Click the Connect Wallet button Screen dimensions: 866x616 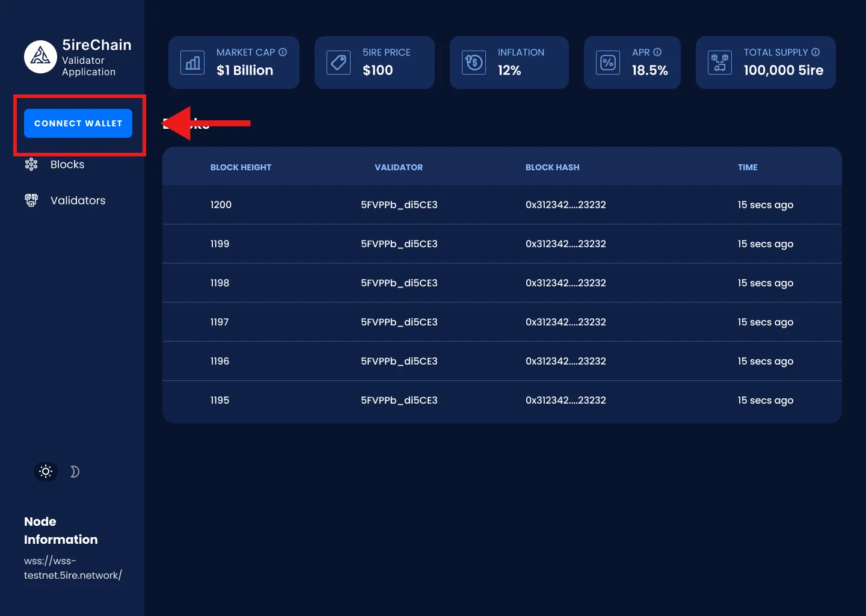coord(78,123)
